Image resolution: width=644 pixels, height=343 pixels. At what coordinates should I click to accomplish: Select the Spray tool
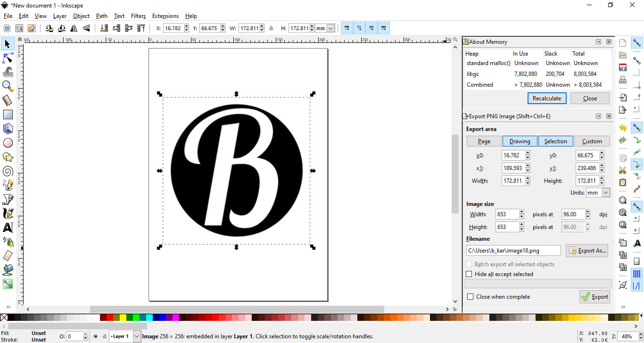[8, 242]
